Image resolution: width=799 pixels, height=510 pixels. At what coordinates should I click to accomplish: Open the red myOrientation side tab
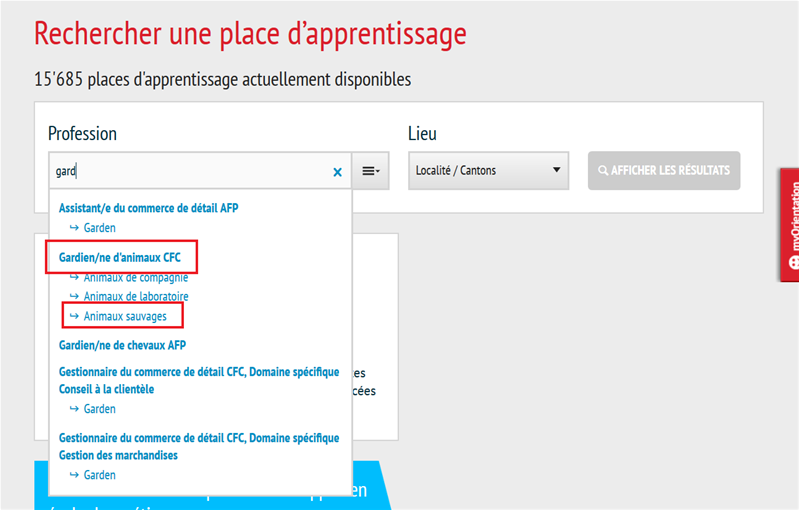point(789,225)
